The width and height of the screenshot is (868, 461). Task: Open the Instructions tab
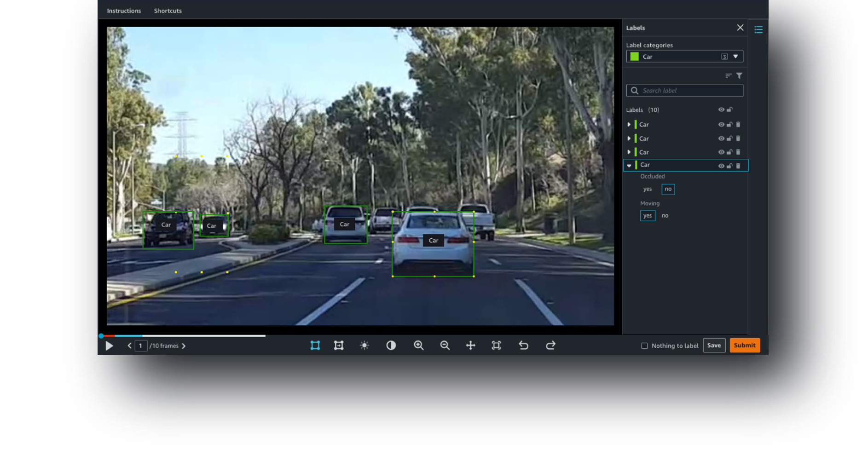click(124, 11)
